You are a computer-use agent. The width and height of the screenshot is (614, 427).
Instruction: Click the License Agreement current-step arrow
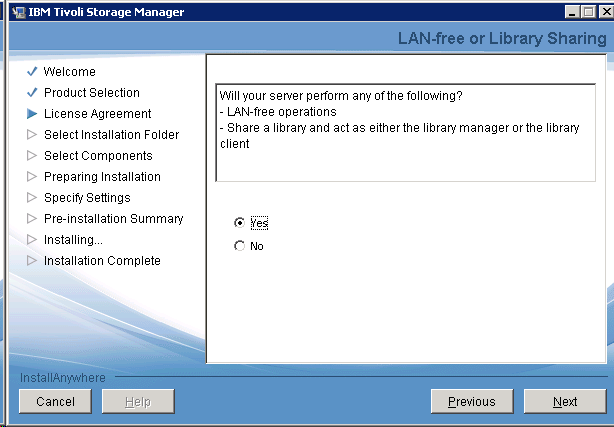33,114
